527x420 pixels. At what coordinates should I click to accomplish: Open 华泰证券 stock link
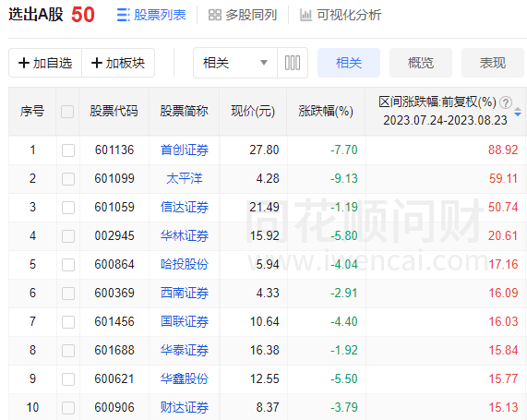coord(185,350)
